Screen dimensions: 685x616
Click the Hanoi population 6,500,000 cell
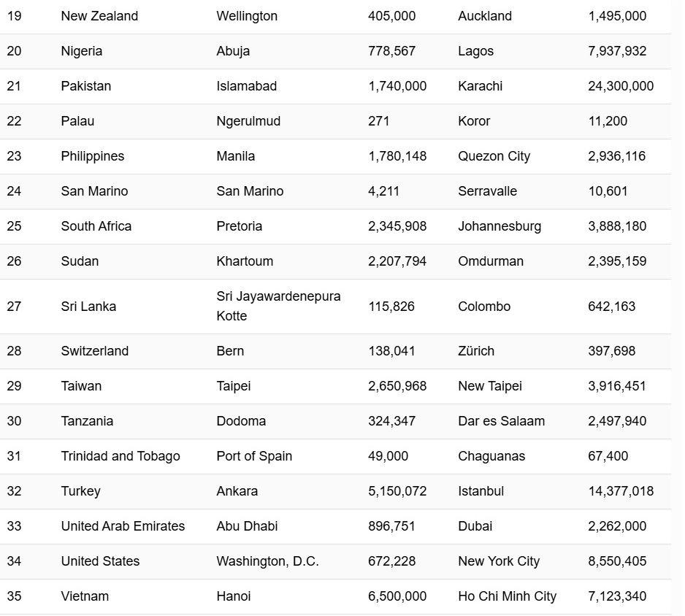click(x=397, y=596)
